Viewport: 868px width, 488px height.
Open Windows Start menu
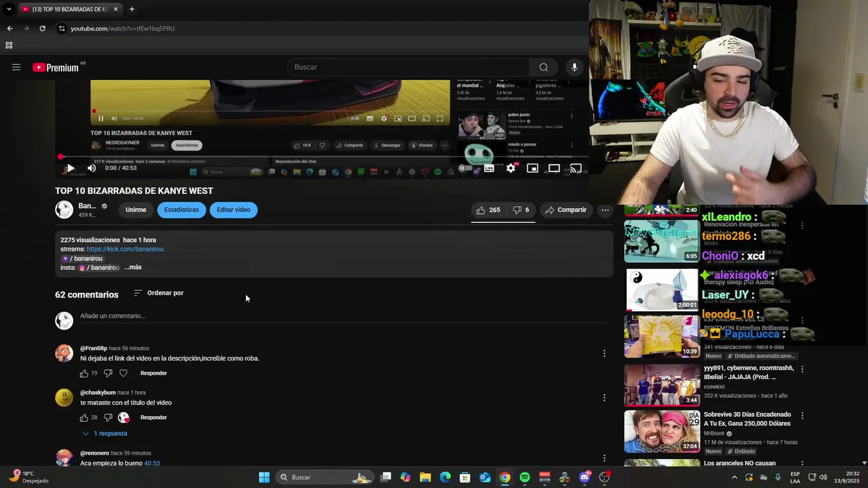264,477
